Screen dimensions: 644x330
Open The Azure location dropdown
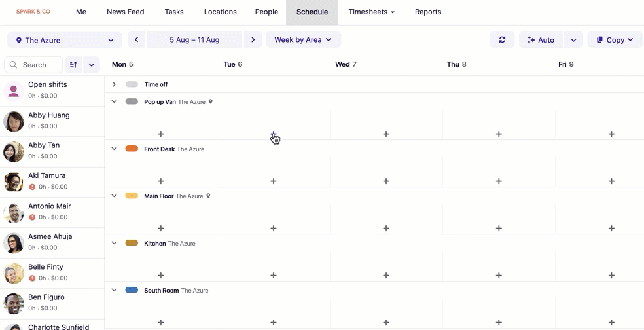65,40
